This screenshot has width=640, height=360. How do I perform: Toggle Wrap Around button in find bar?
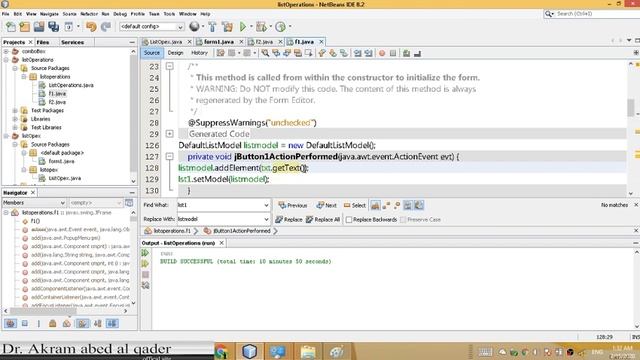(419, 205)
